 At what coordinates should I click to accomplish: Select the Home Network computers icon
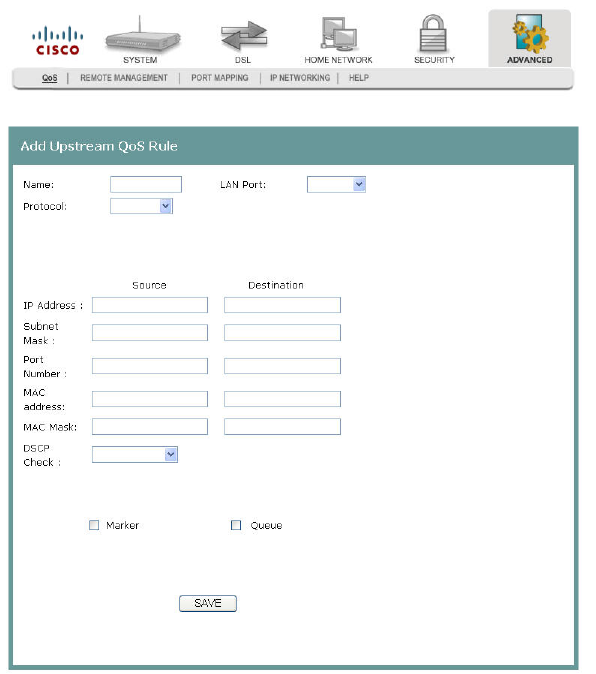point(339,34)
